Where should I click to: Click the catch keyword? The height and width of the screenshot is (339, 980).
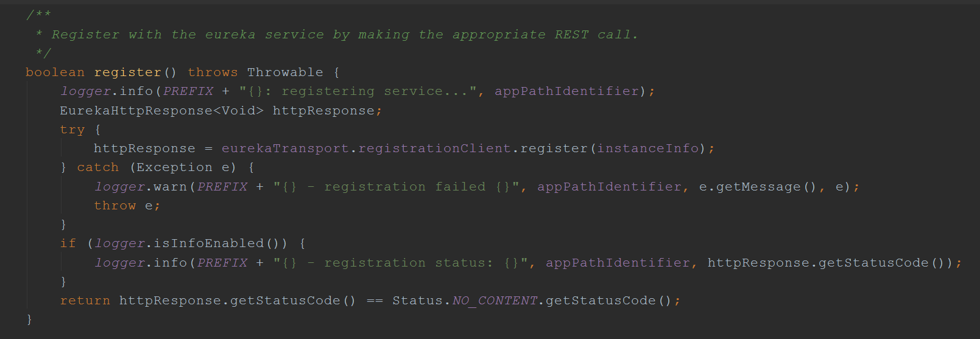pyautogui.click(x=97, y=167)
